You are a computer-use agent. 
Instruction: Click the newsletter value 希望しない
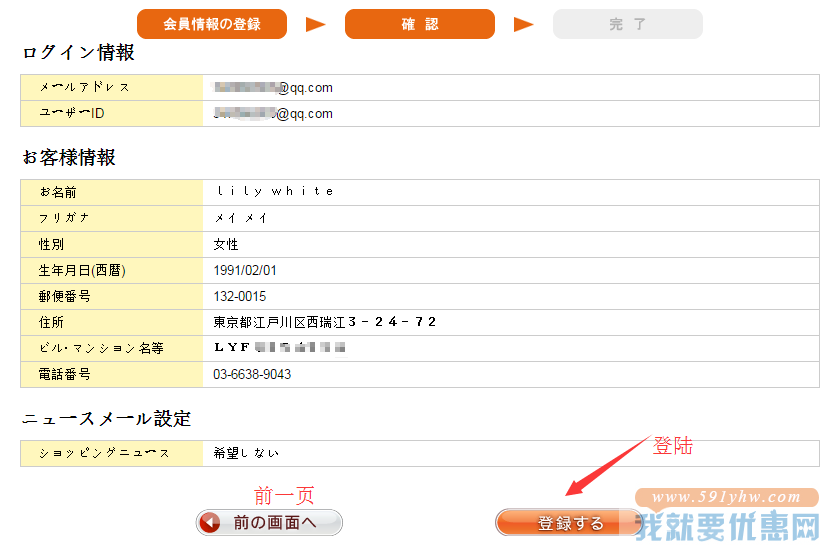click(x=246, y=453)
